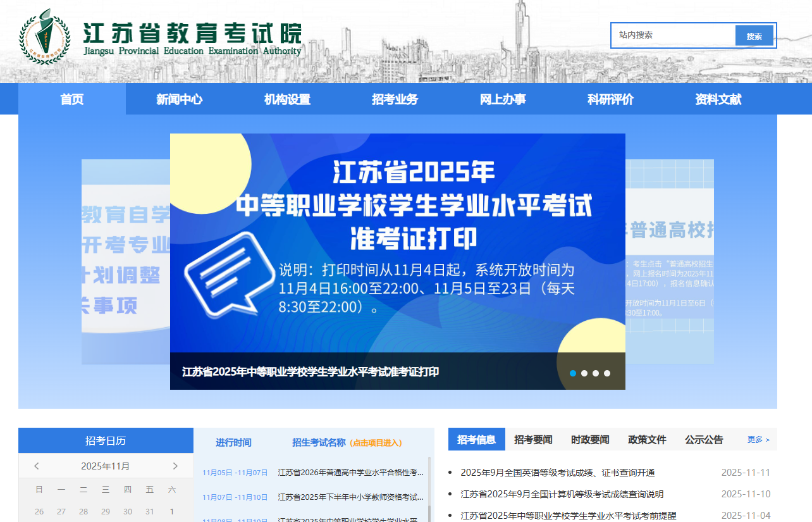Open the 网上办事 navigation menu
Screen dimensions: 812x522
(503, 99)
